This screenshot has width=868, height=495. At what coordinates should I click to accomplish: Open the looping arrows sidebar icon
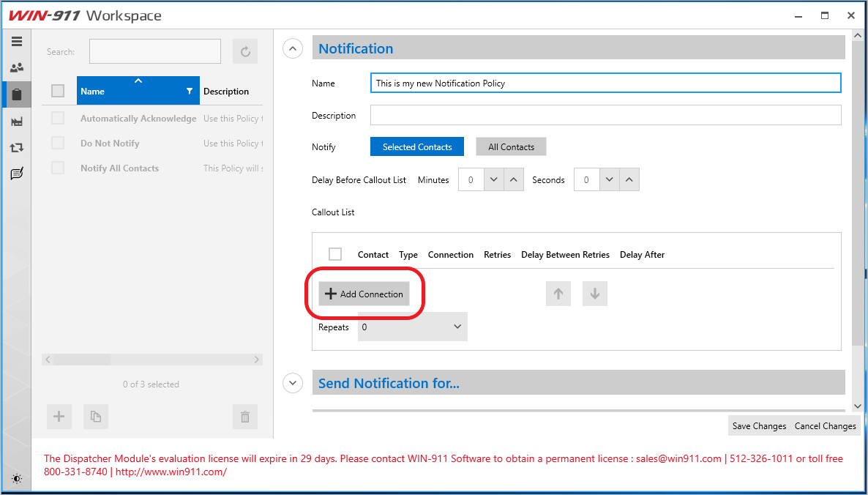[17, 148]
